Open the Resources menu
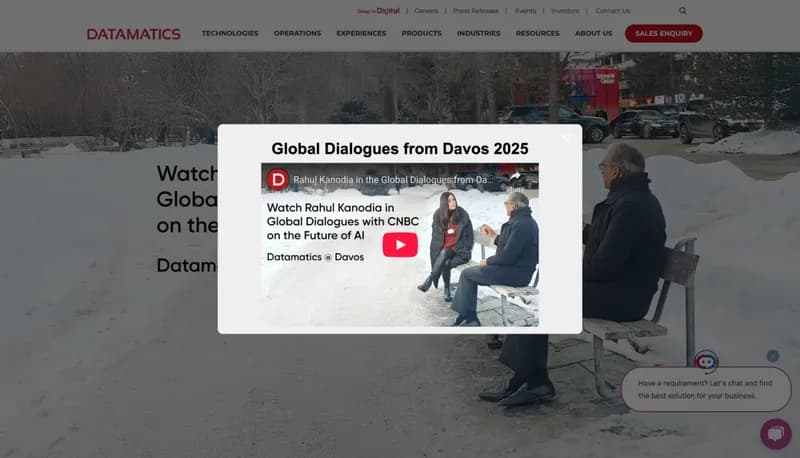The width and height of the screenshot is (800, 458). coord(537,33)
